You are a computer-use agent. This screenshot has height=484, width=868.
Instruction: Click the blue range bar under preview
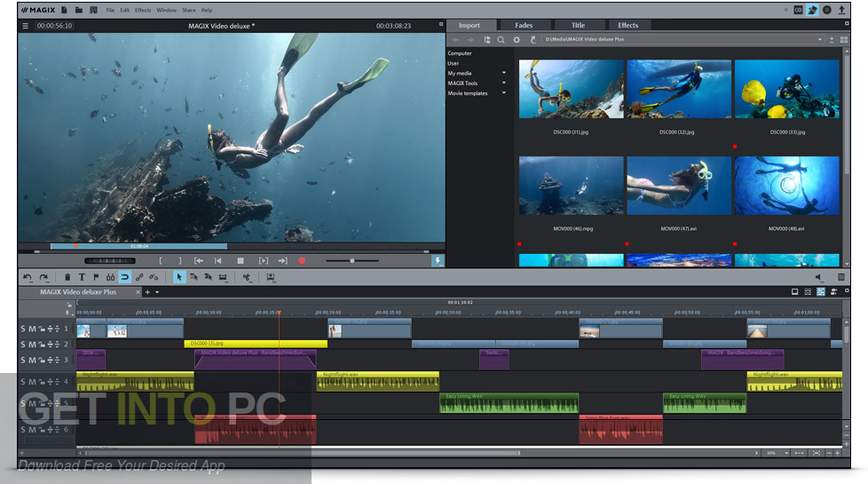pos(138,246)
